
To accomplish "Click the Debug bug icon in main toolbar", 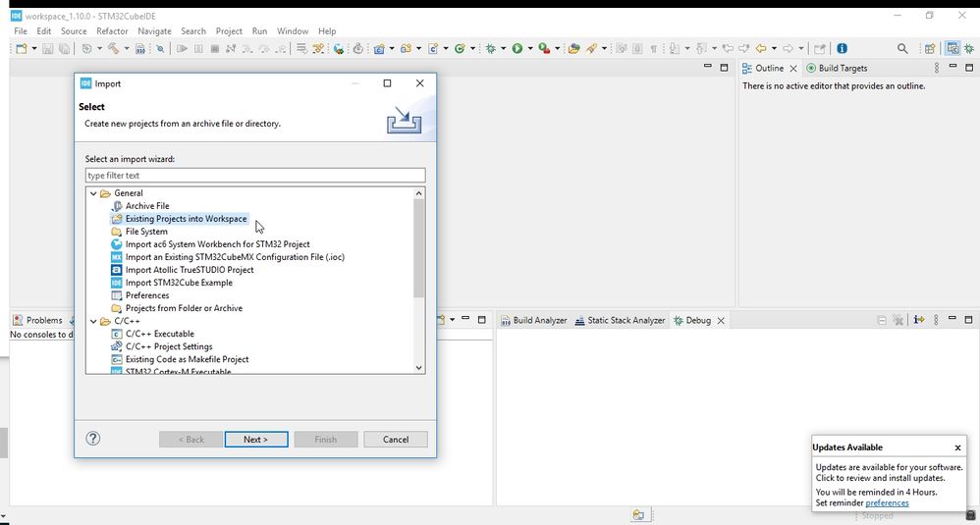I will pyautogui.click(x=491, y=49).
